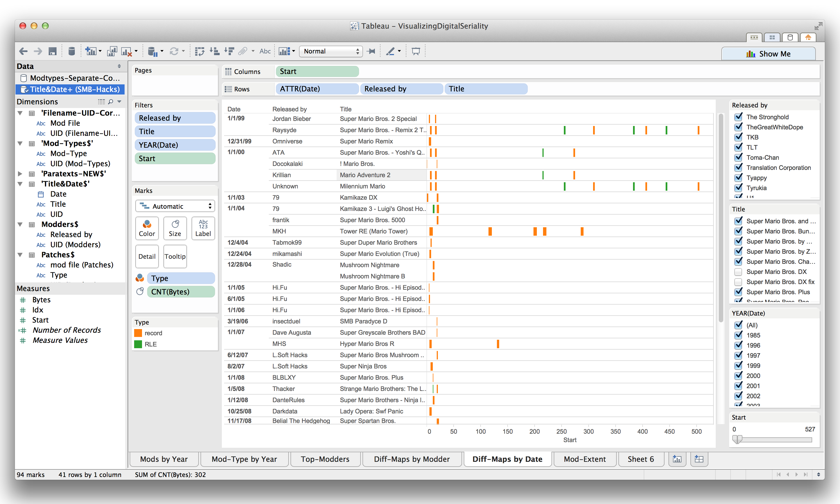Uncheck The Stronghold filter checkbox
Viewport: 840px width, 504px height.
[738, 117]
